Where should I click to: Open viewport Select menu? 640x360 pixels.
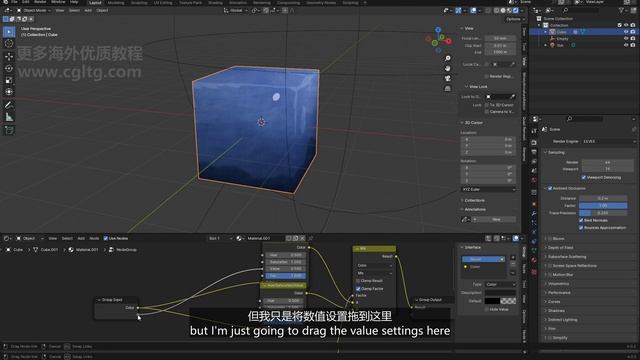point(74,10)
